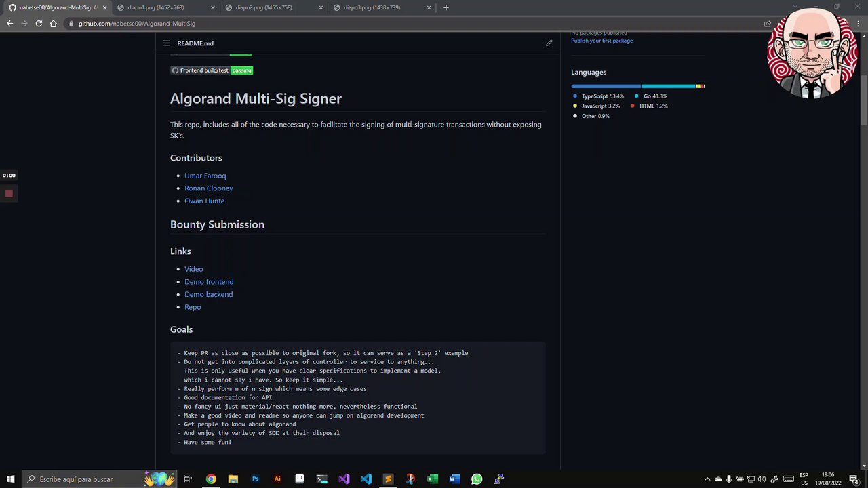The height and width of the screenshot is (488, 868).
Task: Switch to the diapo2.png tab
Action: 273,7
